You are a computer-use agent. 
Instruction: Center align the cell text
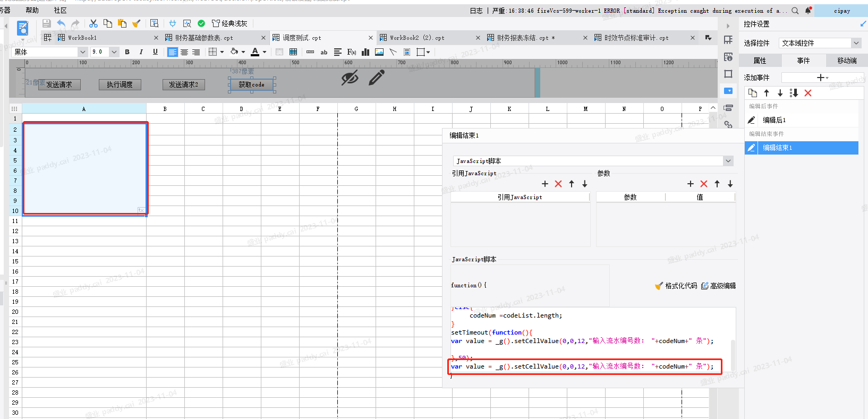[184, 52]
